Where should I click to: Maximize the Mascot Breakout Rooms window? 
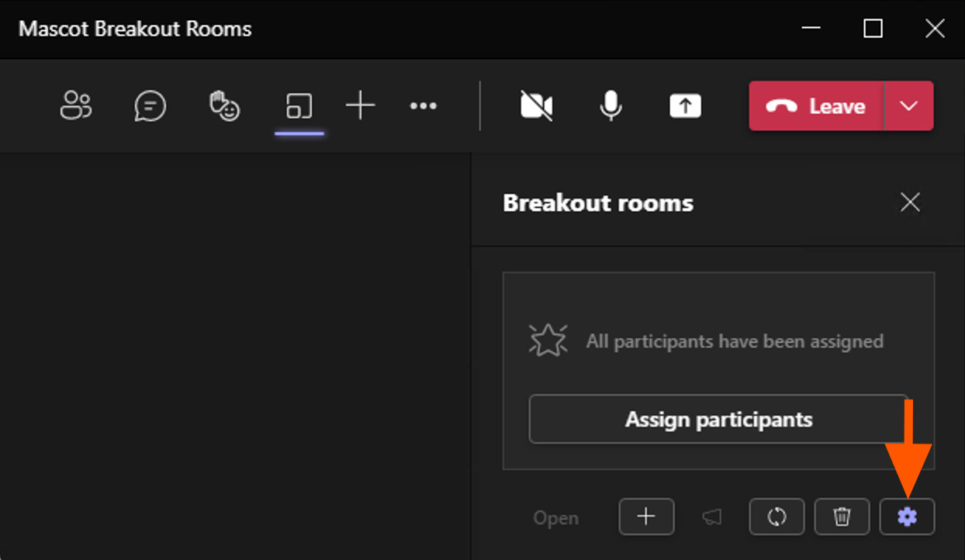(873, 29)
